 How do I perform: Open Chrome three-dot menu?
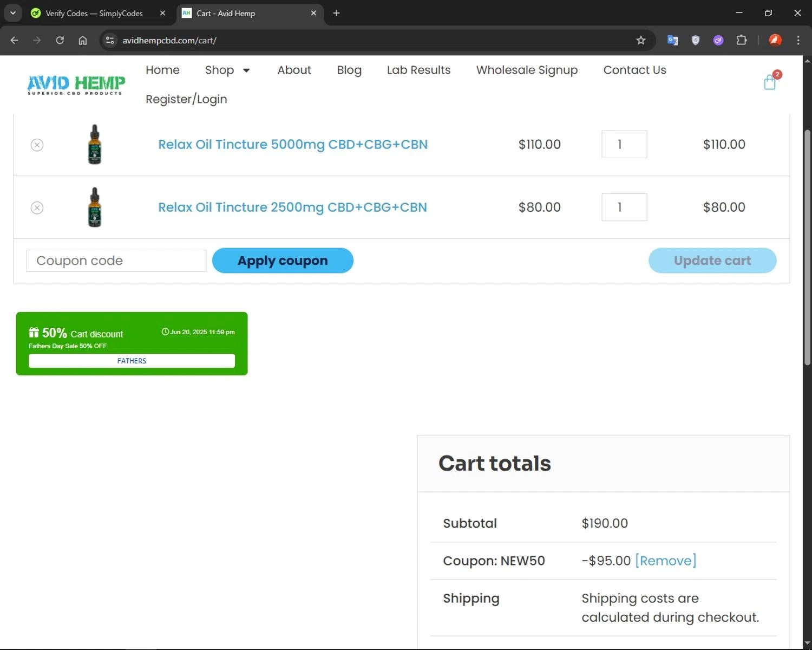(798, 40)
